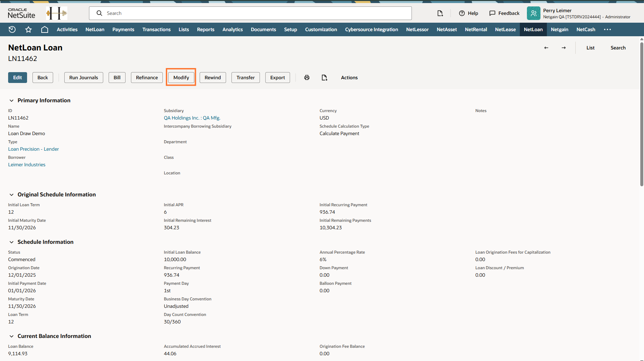Click the new document icon beside Actions

[324, 78]
